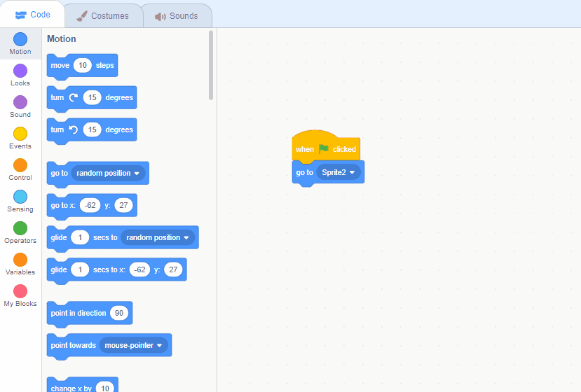The image size is (581, 392).
Task: Click the x value -62 in go to block
Action: click(x=90, y=205)
